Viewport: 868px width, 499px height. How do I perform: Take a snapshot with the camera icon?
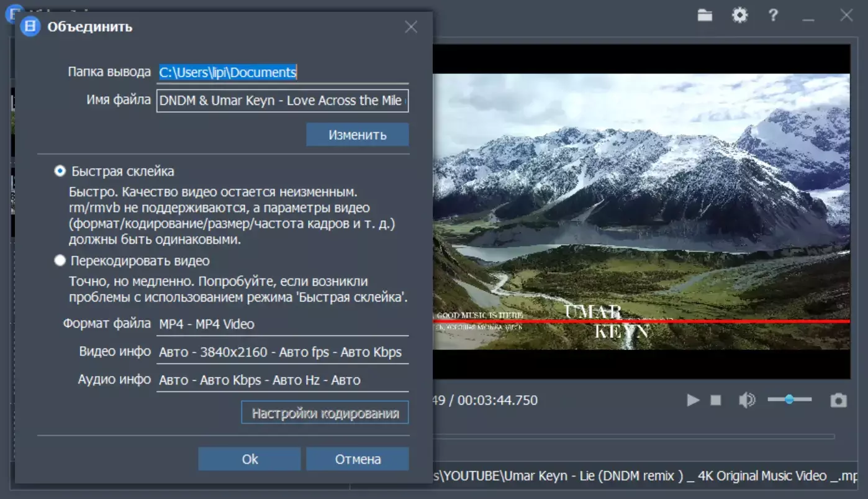(x=839, y=400)
